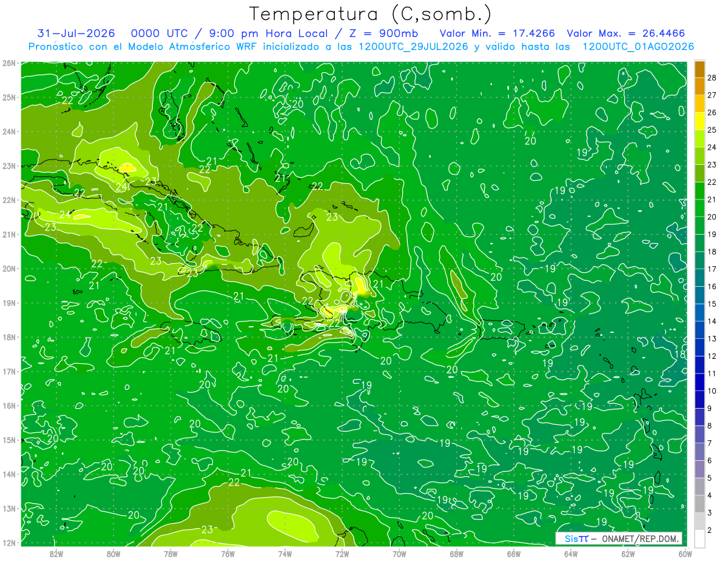Click the '14N' latitude axis label
Viewport: 728px width, 562px height.
point(9,474)
